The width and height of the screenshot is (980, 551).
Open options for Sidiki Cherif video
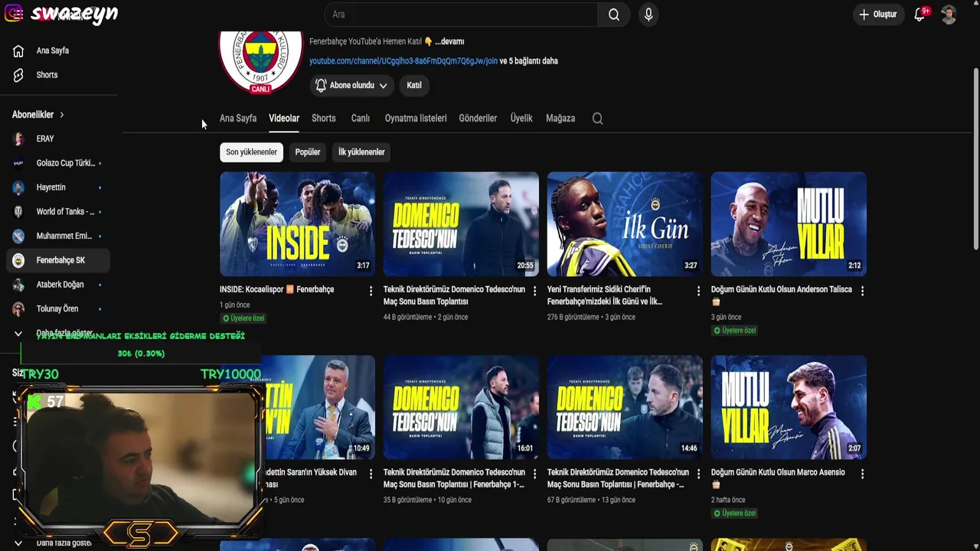698,291
